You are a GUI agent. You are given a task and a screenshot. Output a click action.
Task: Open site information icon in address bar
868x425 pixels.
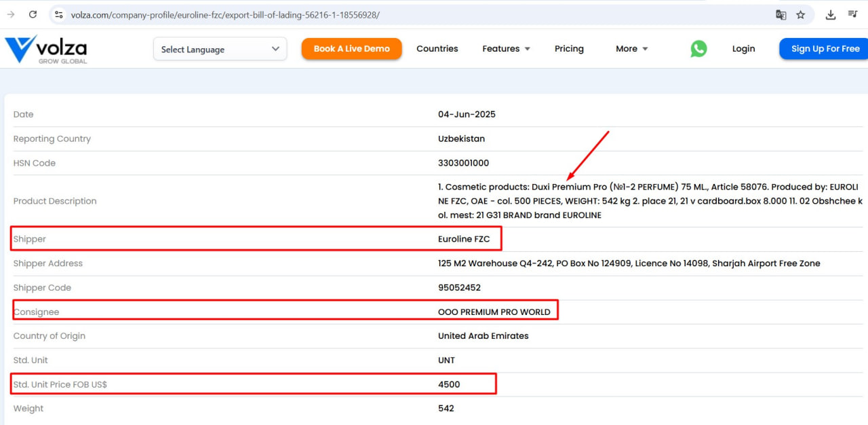(x=59, y=14)
